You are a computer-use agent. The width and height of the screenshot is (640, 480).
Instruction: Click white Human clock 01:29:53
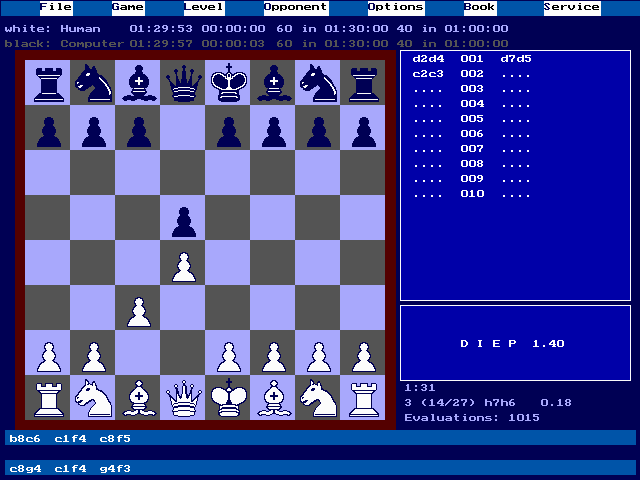(x=161, y=29)
